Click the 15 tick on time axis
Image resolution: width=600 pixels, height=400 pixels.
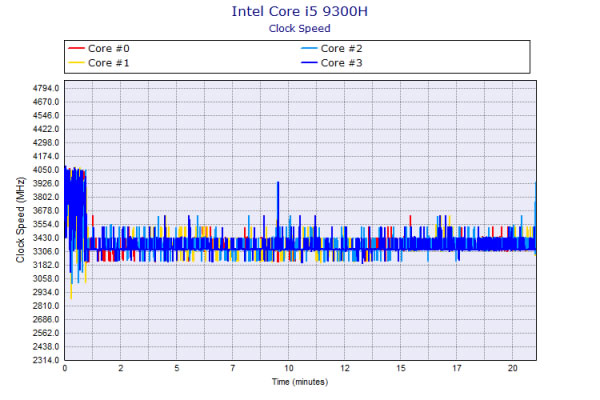click(401, 368)
